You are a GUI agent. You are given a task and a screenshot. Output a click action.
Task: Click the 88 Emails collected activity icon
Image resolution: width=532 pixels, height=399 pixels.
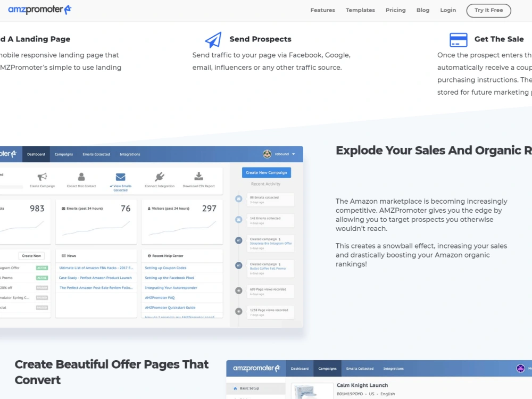pos(239,199)
